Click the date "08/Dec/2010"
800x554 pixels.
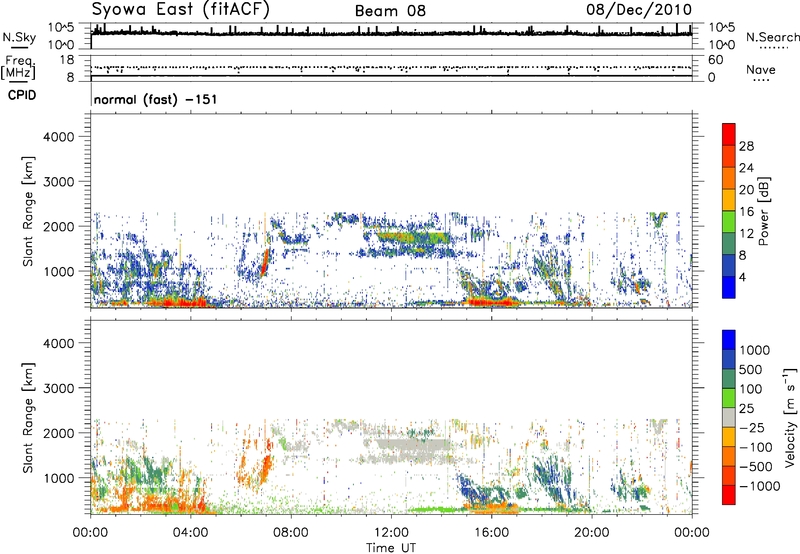pos(639,10)
